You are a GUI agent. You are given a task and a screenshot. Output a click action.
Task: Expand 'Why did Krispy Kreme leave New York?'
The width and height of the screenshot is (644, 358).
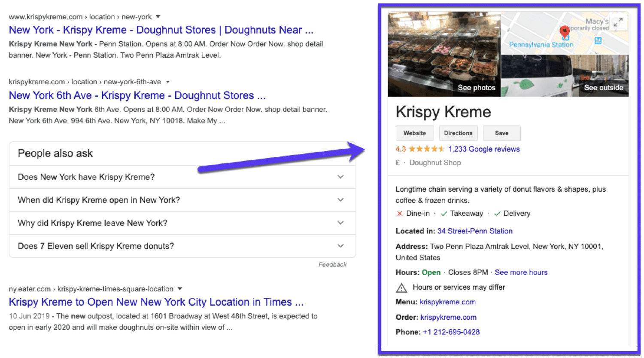point(182,223)
